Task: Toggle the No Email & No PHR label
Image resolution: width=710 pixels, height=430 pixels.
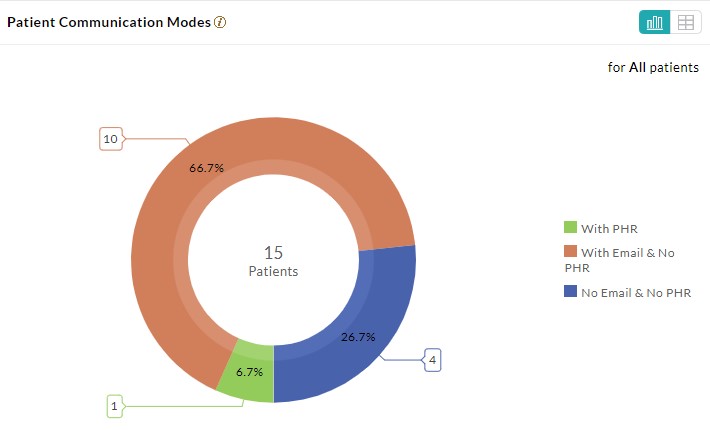Action: coord(636,293)
